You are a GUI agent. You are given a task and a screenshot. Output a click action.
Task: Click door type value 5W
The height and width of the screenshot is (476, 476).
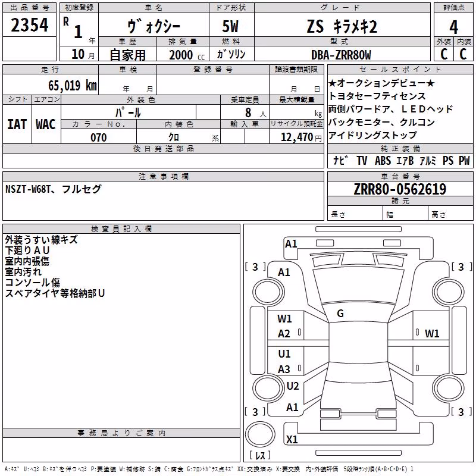(230, 26)
